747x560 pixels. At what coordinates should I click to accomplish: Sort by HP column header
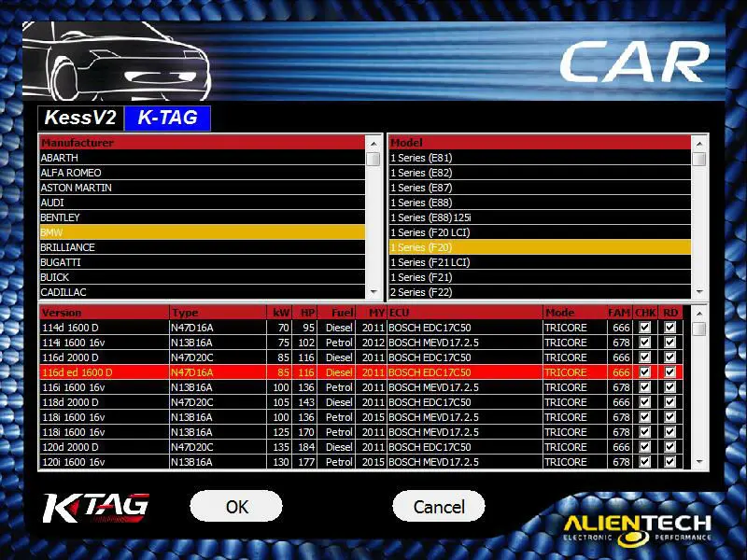pos(305,313)
